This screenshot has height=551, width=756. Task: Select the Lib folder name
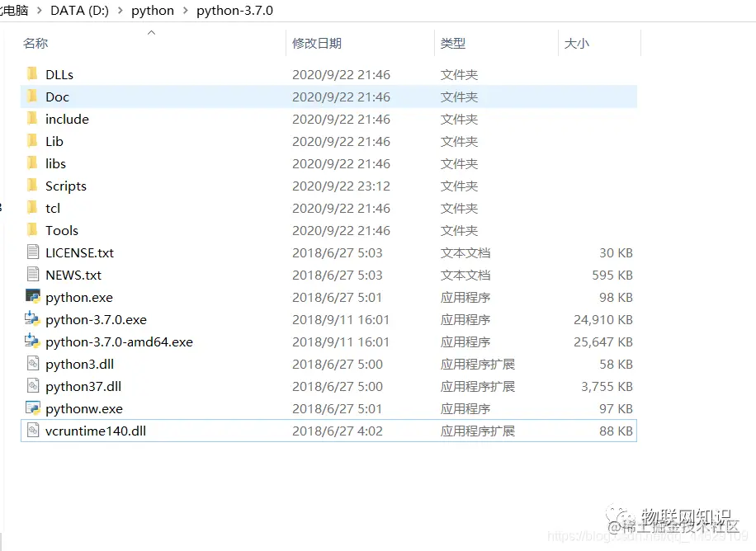tap(54, 141)
